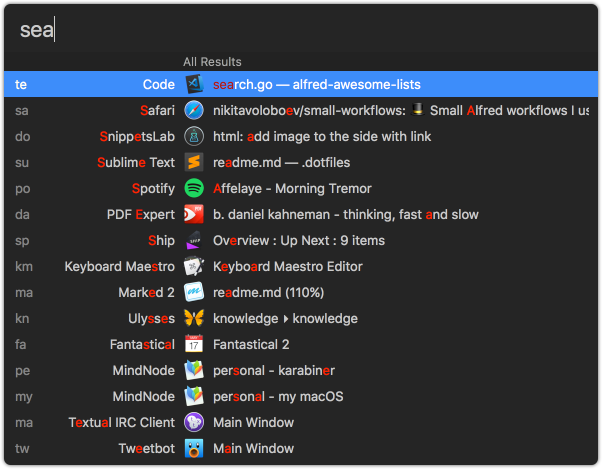Screen dimensions: 602x469
Task: Click the Ship app icon
Action: 194,240
